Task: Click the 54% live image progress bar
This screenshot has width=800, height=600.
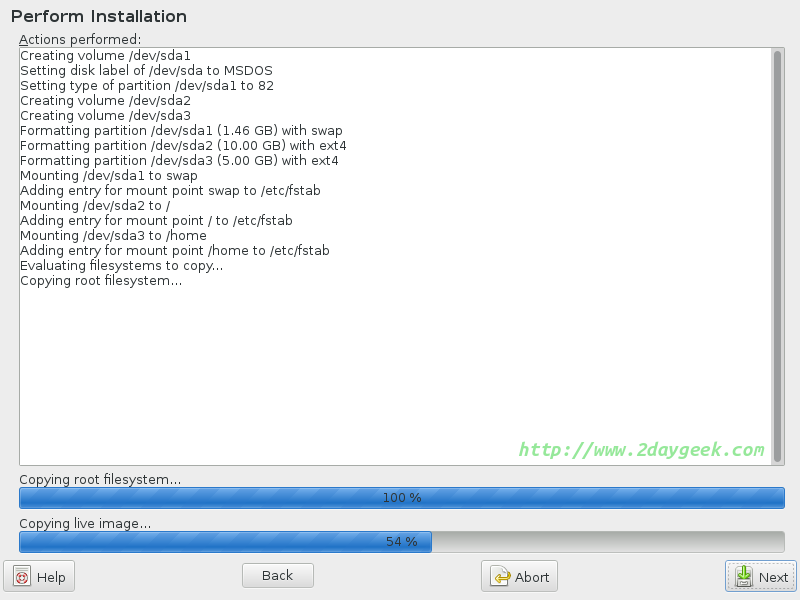Action: [401, 542]
